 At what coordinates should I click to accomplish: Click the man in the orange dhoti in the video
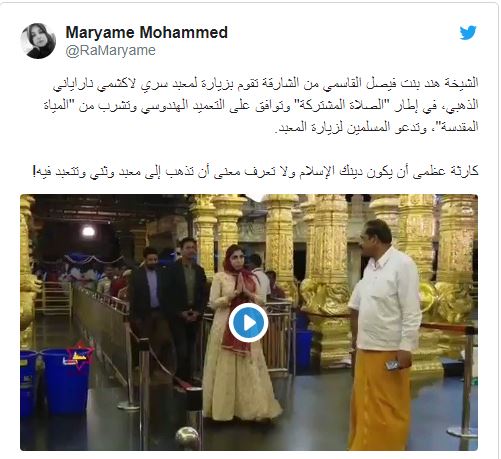pyautogui.click(x=383, y=333)
